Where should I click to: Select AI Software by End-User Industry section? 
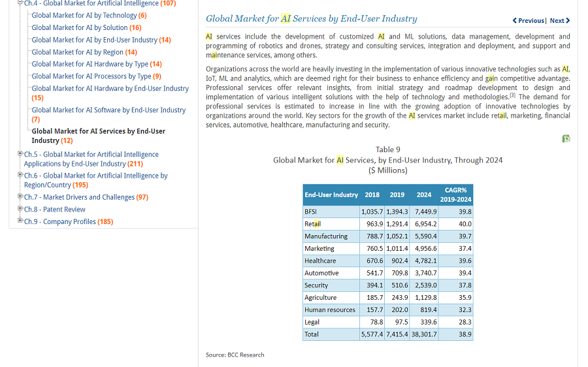tap(108, 110)
